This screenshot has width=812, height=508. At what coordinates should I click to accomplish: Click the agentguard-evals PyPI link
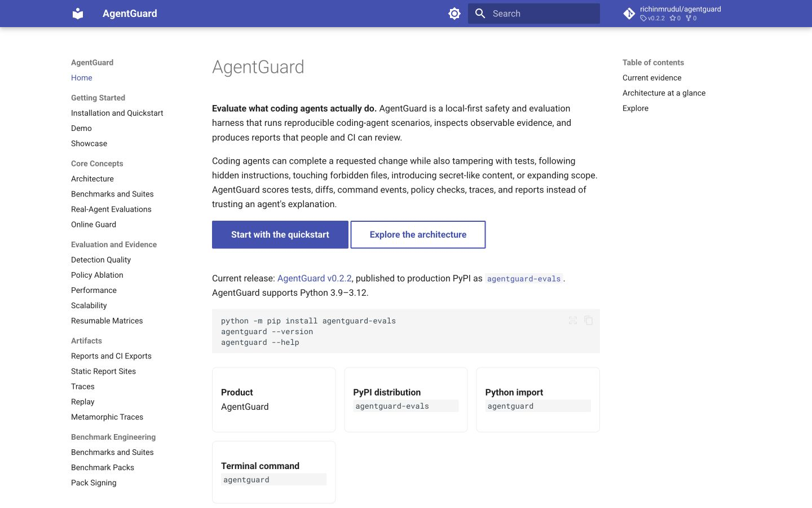click(x=524, y=279)
